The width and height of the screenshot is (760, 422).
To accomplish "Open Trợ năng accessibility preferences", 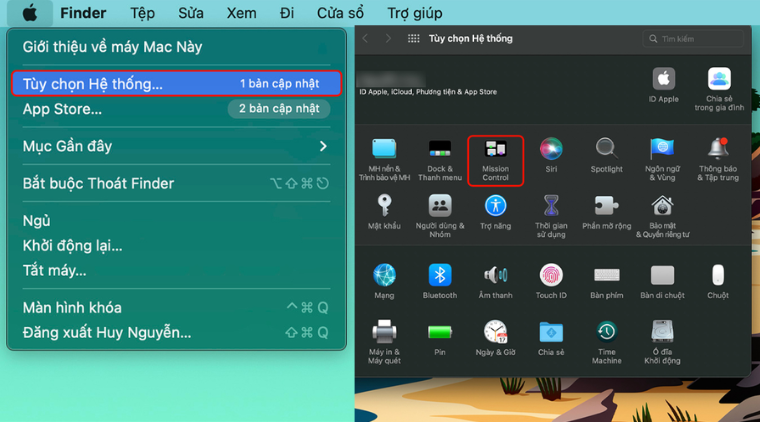I will [495, 212].
